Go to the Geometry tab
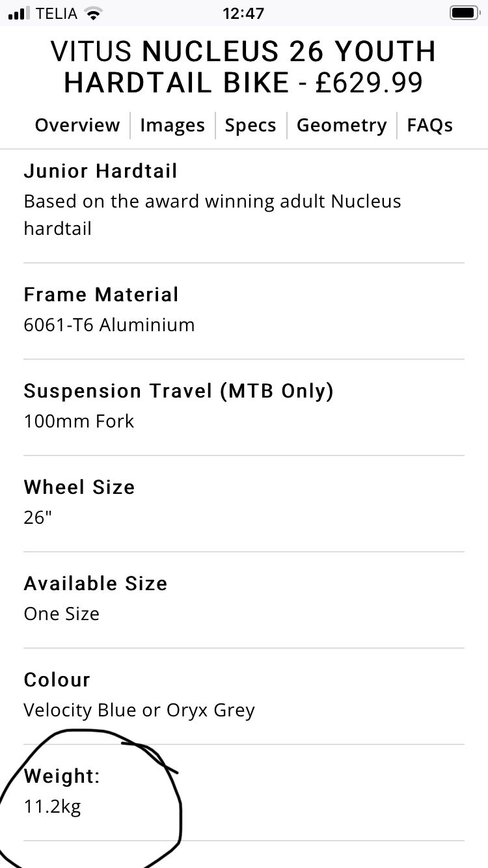The width and height of the screenshot is (488, 868). point(342,125)
